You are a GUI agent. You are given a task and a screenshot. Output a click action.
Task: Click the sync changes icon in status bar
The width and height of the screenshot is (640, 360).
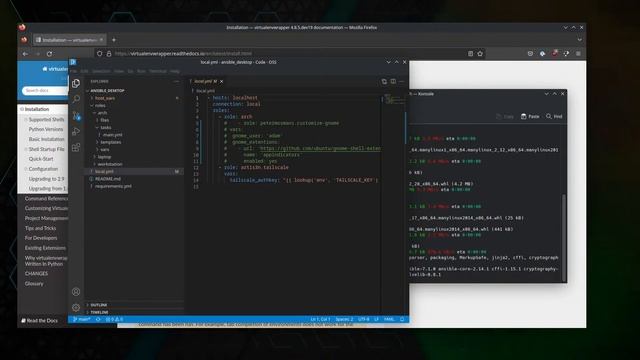point(98,319)
